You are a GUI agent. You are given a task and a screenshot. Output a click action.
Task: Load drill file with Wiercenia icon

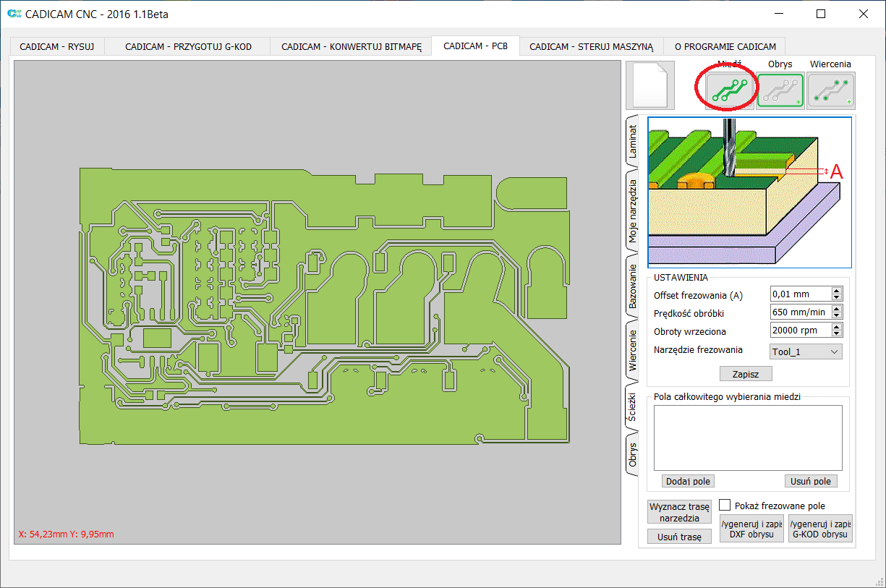pos(831,90)
